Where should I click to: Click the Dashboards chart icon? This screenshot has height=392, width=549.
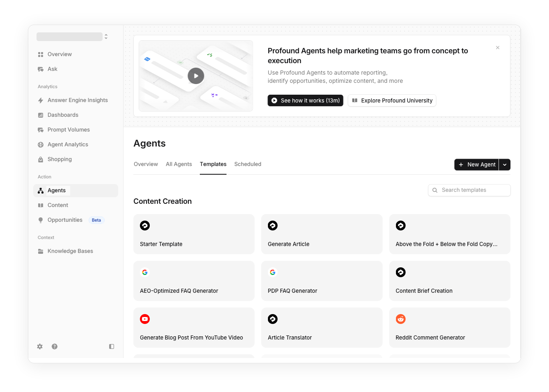tap(41, 115)
